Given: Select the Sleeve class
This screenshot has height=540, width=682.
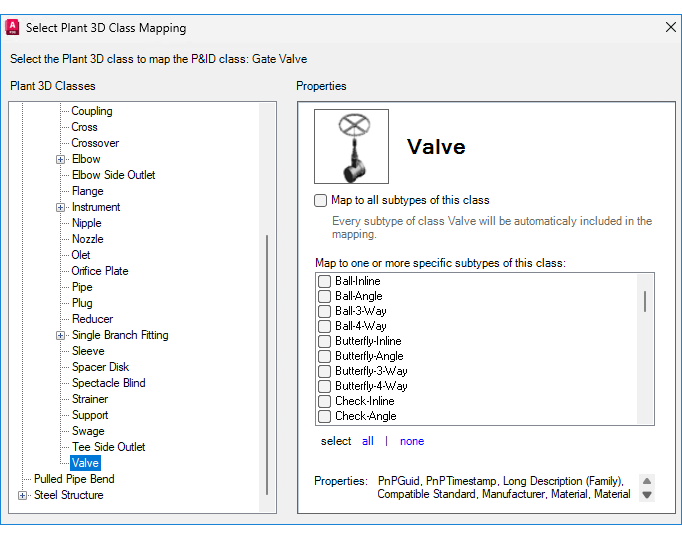Looking at the screenshot, I should pyautogui.click(x=88, y=351).
